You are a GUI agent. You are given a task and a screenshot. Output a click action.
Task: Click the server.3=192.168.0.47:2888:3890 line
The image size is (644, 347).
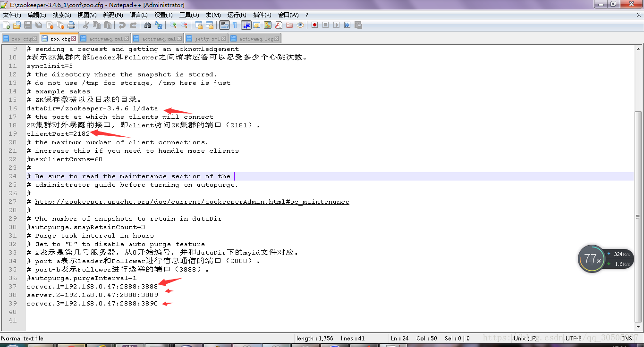92,304
